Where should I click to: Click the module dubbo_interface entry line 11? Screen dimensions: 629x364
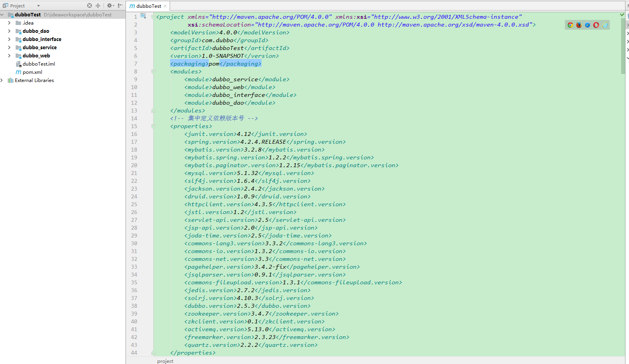pyautogui.click(x=240, y=95)
